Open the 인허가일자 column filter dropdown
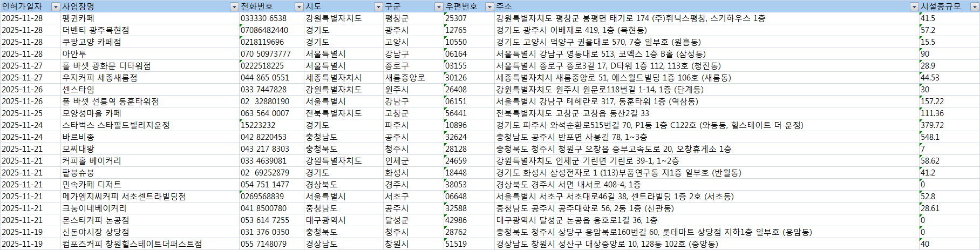 point(56,6)
